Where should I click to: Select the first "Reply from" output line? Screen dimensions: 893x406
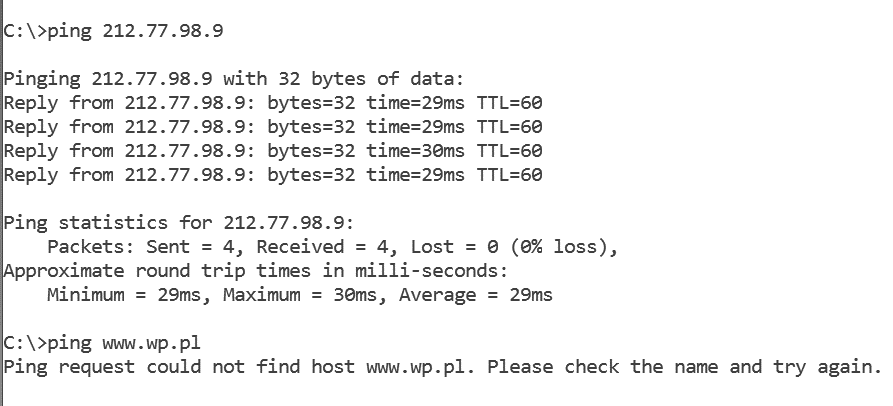coord(273,102)
